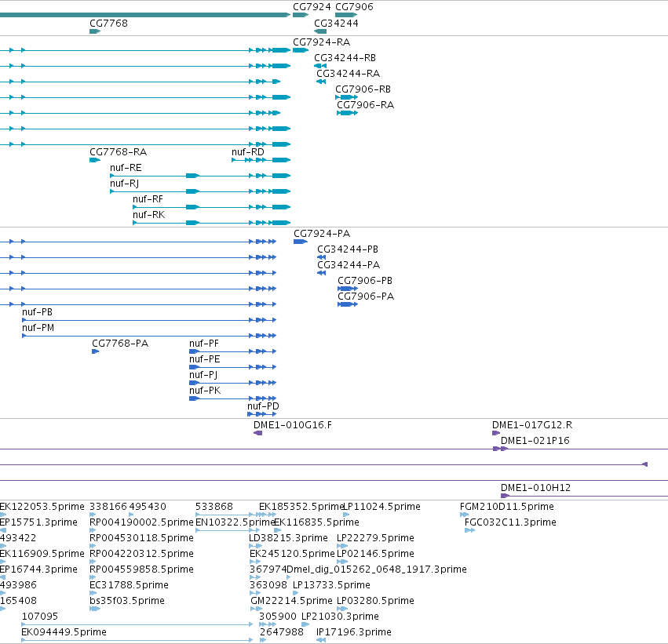Select the RP004530118.5prime label
The height and width of the screenshot is (644, 668).
141,538
